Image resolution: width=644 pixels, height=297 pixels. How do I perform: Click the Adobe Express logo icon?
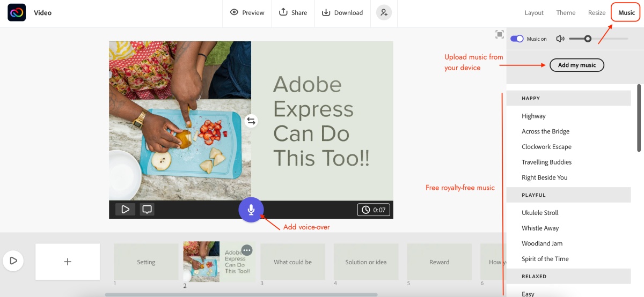tap(17, 12)
